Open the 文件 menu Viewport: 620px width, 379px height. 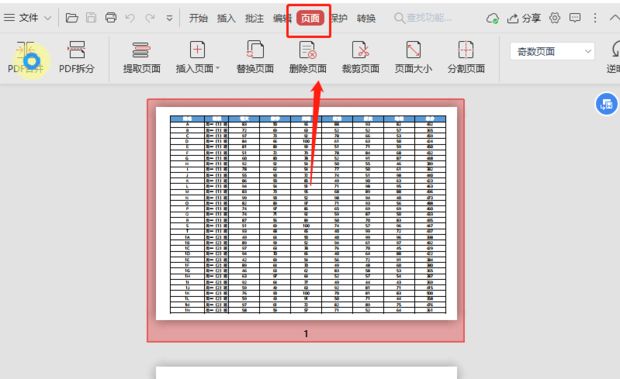28,18
